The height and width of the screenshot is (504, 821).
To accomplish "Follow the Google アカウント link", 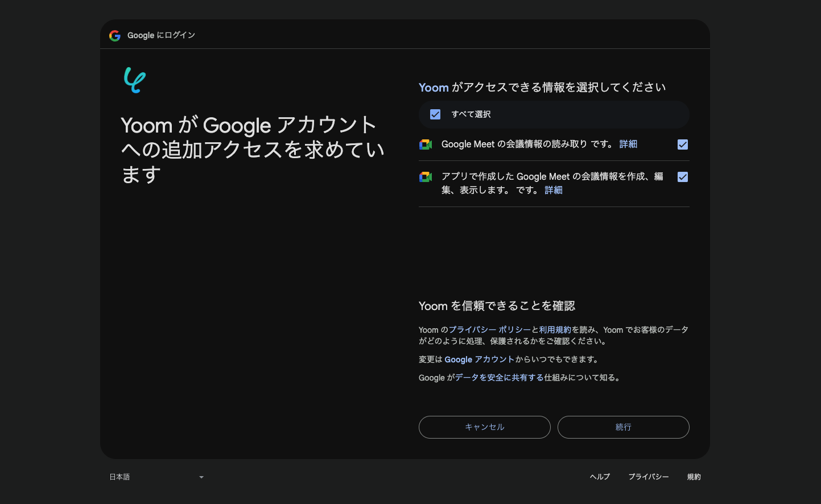I will 479,360.
